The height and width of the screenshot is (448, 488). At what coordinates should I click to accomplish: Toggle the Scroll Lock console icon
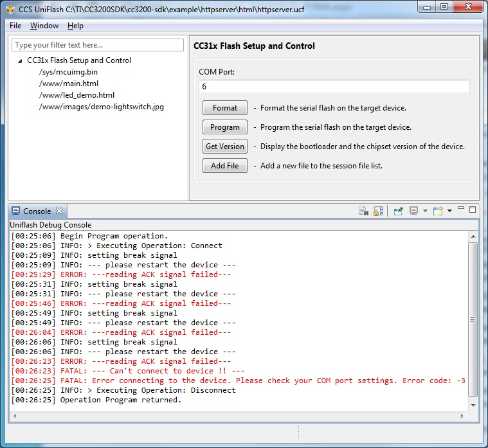[378, 211]
